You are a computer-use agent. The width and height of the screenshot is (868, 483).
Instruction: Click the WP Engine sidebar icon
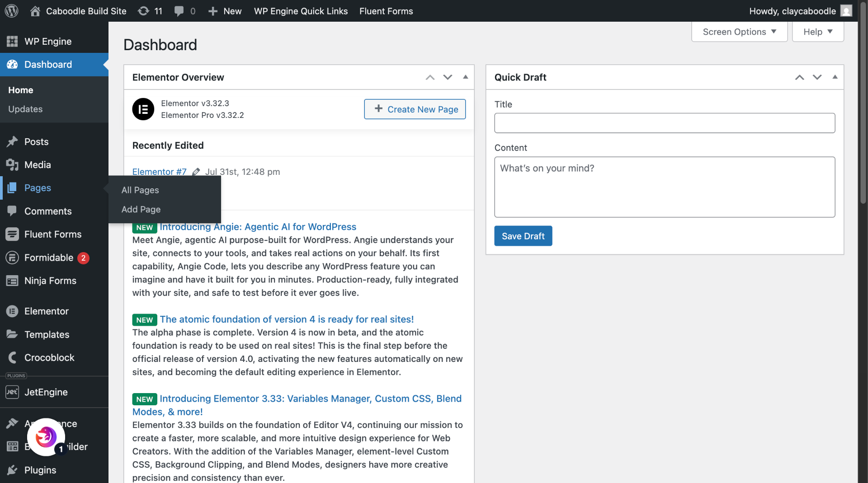tap(12, 42)
